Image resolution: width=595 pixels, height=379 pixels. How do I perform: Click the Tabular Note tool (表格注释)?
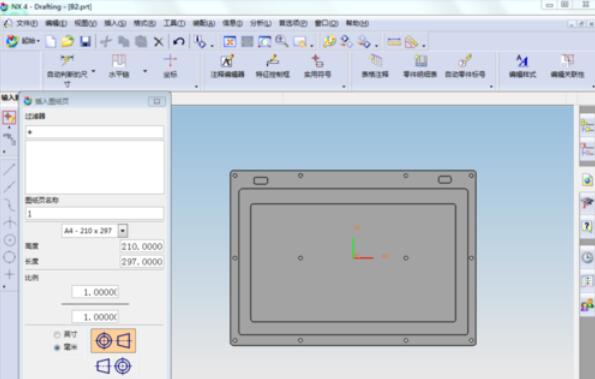click(375, 66)
